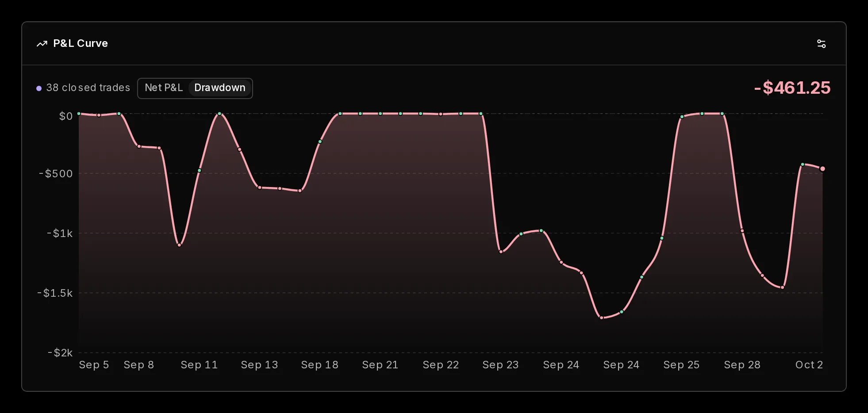The image size is (868, 413).
Task: Click the Sep 11 axis label
Action: pos(199,365)
